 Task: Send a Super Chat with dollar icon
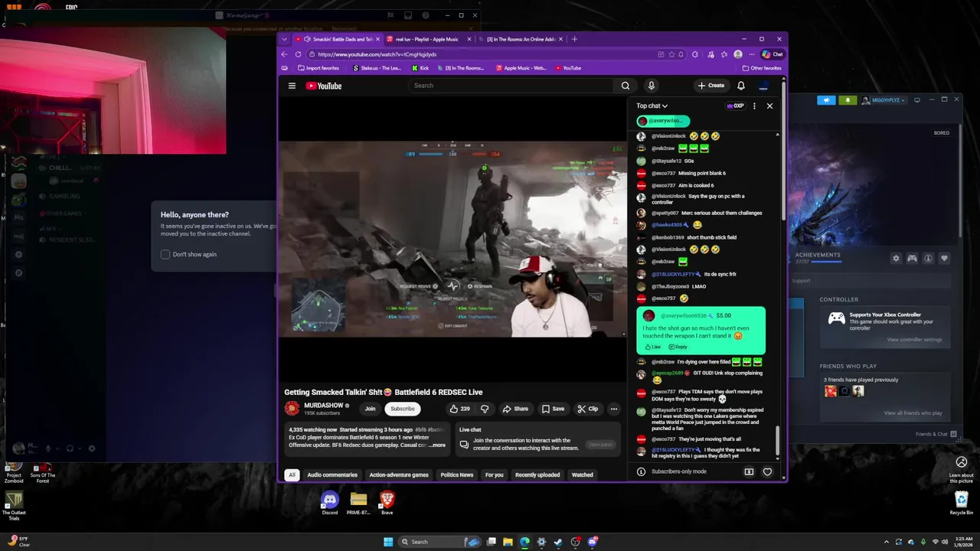pos(749,471)
